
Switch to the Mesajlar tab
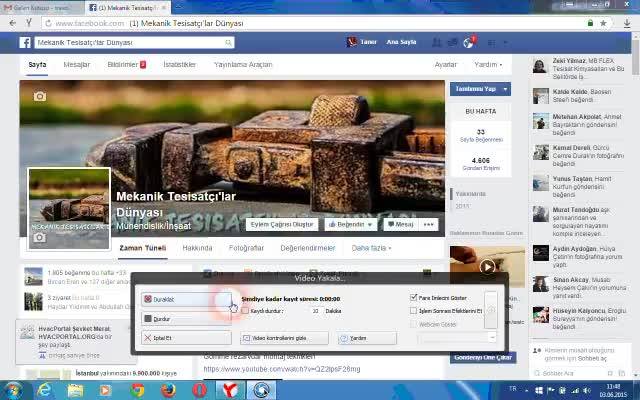[77, 64]
